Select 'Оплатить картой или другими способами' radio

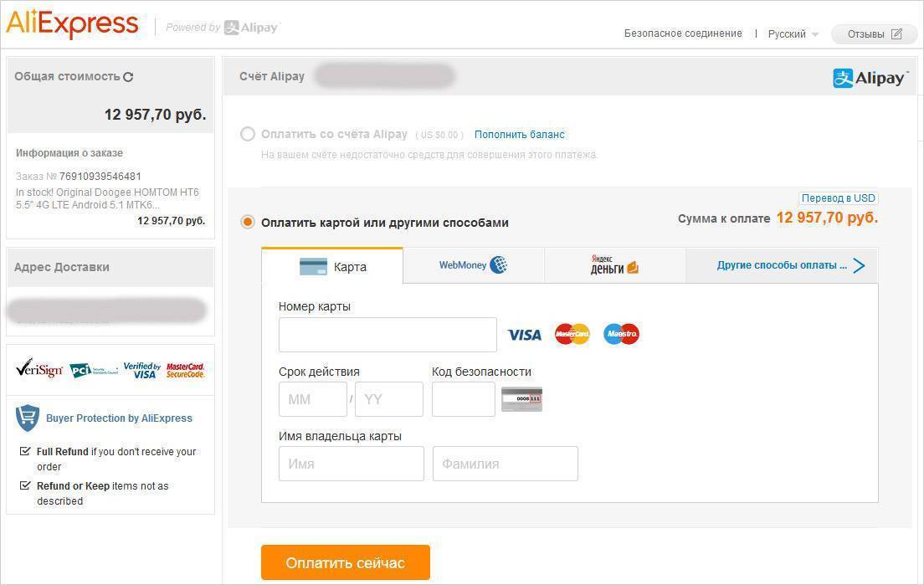point(248,222)
